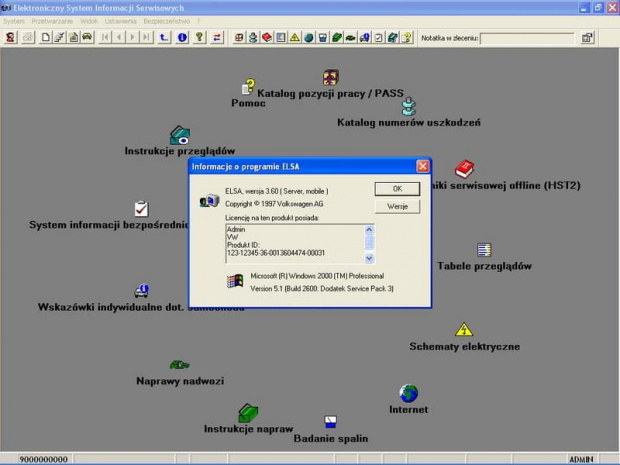Viewport: 620px width, 465px height.
Task: Go to the last record navigation arrow
Action: tap(146, 38)
